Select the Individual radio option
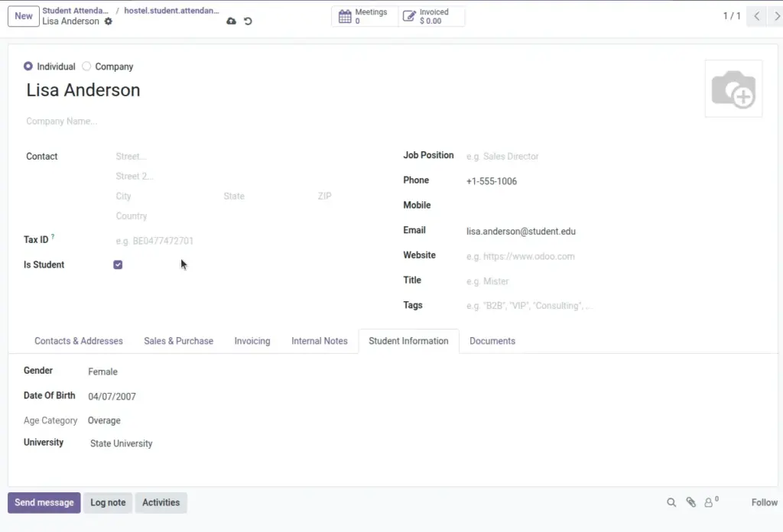The width and height of the screenshot is (783, 532). (x=28, y=66)
